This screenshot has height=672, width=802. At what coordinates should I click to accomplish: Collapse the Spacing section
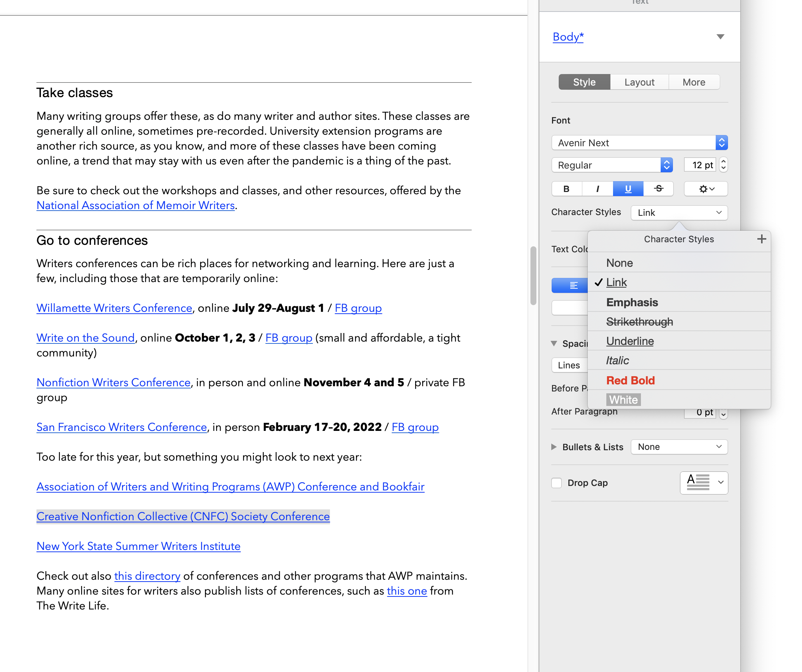coord(555,343)
